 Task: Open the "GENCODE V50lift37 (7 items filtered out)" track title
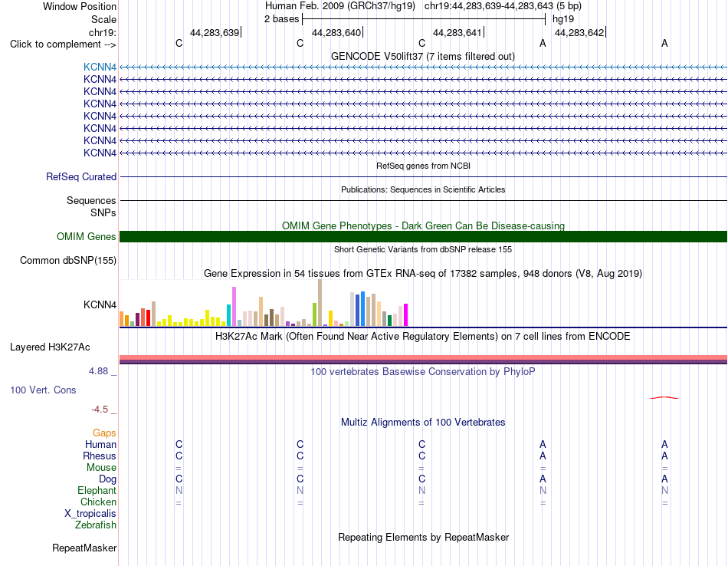(422, 56)
